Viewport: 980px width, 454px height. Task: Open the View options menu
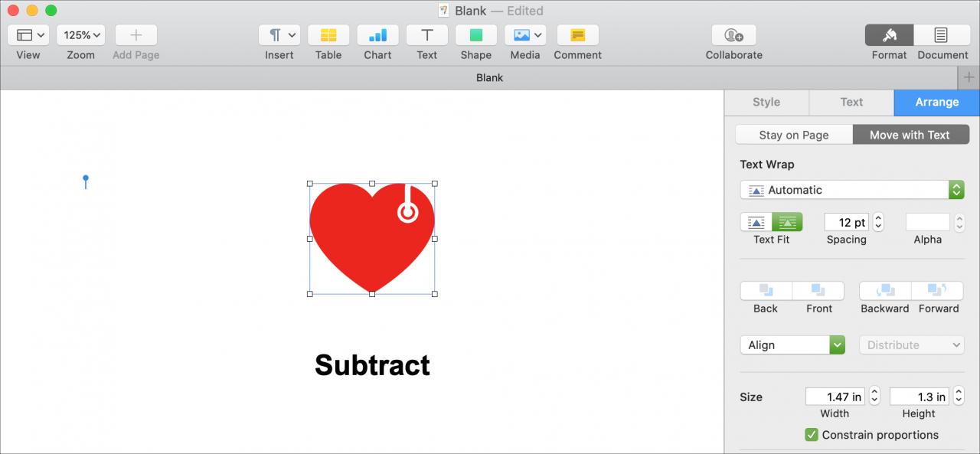tap(28, 35)
